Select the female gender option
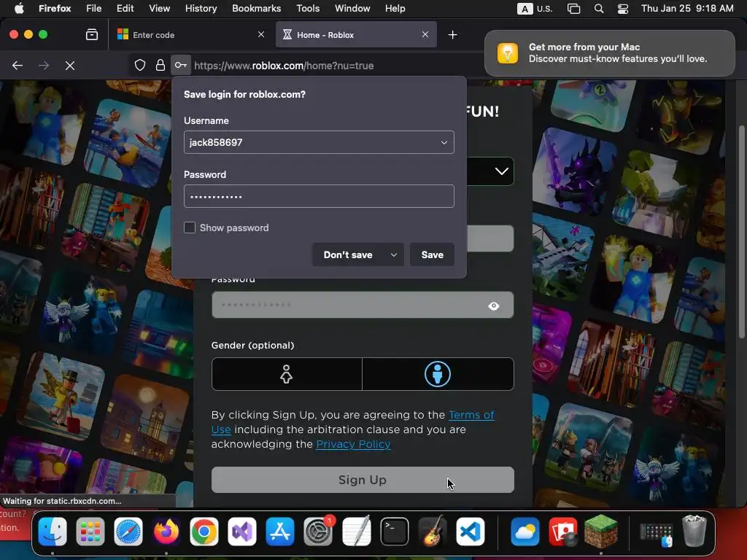Image resolution: width=747 pixels, height=560 pixels. 286,374
